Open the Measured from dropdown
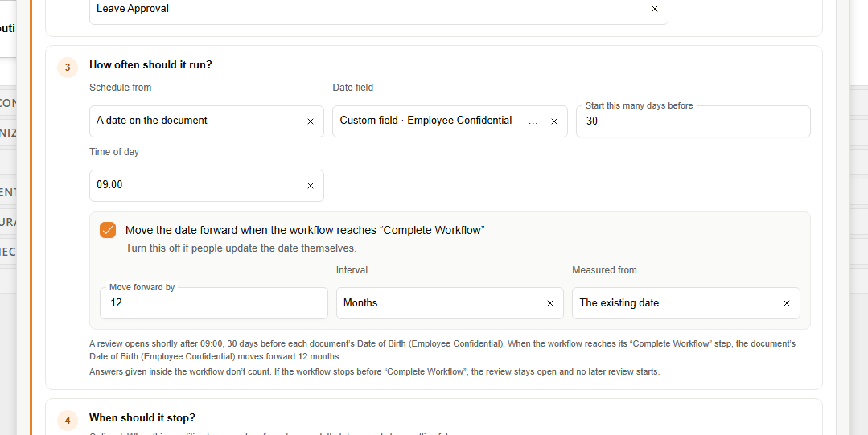The image size is (868, 435). 686,302
